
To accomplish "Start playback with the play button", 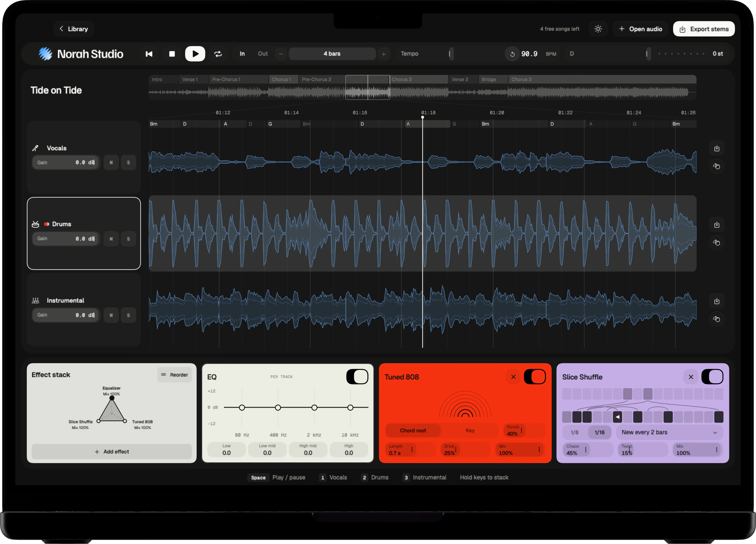I will (195, 54).
